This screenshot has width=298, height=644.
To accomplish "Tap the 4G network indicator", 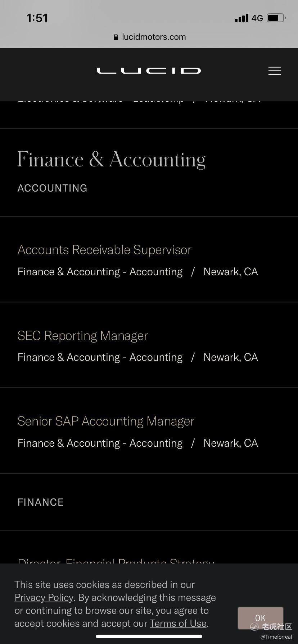I will pyautogui.click(x=257, y=18).
